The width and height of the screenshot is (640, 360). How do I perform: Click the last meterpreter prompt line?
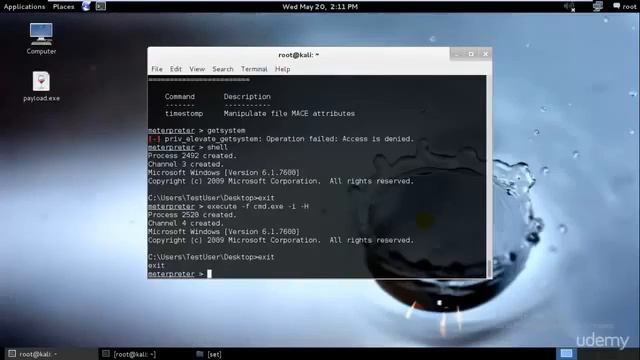(x=180, y=274)
